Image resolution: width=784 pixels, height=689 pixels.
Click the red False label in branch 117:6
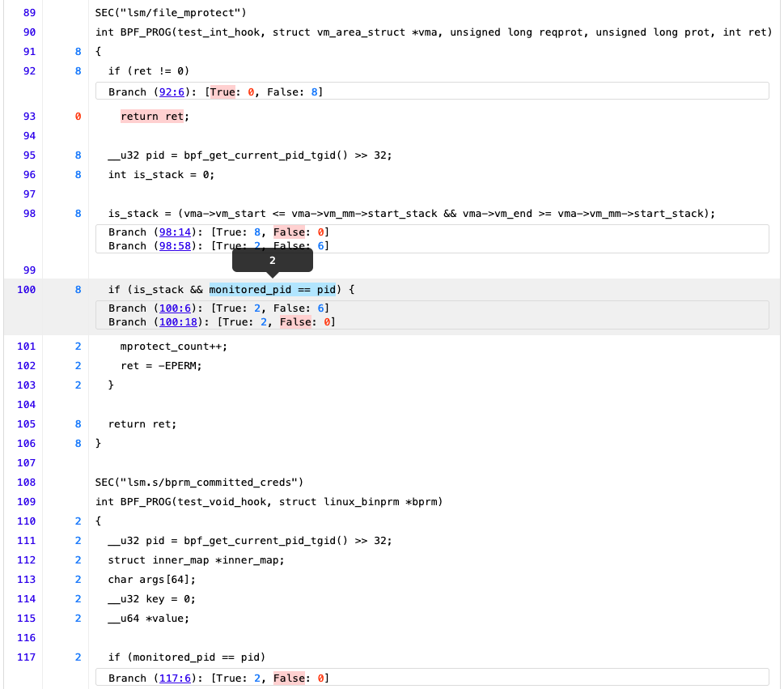coord(289,678)
